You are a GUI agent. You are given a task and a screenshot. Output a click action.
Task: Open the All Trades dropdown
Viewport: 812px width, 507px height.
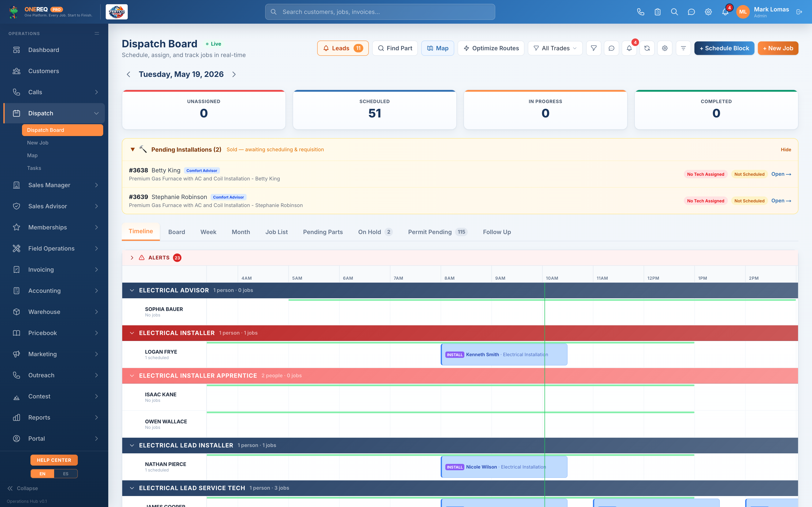point(555,48)
